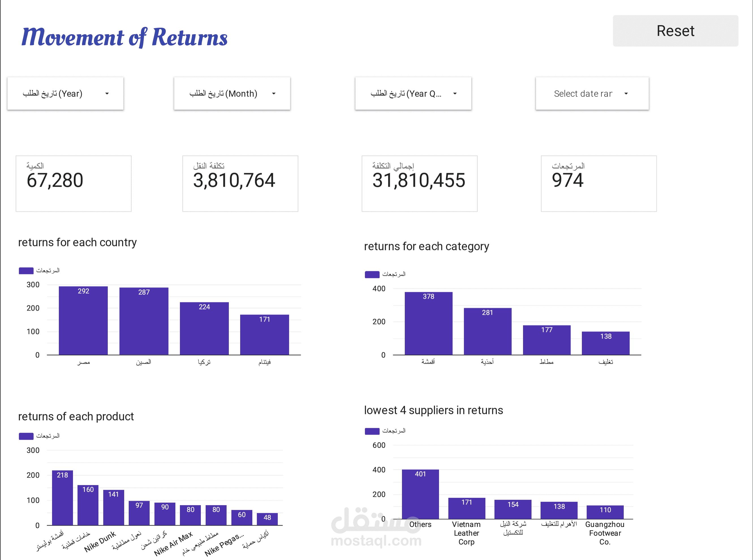
Task: Click the Month dropdown arrow icon
Action: click(x=274, y=94)
